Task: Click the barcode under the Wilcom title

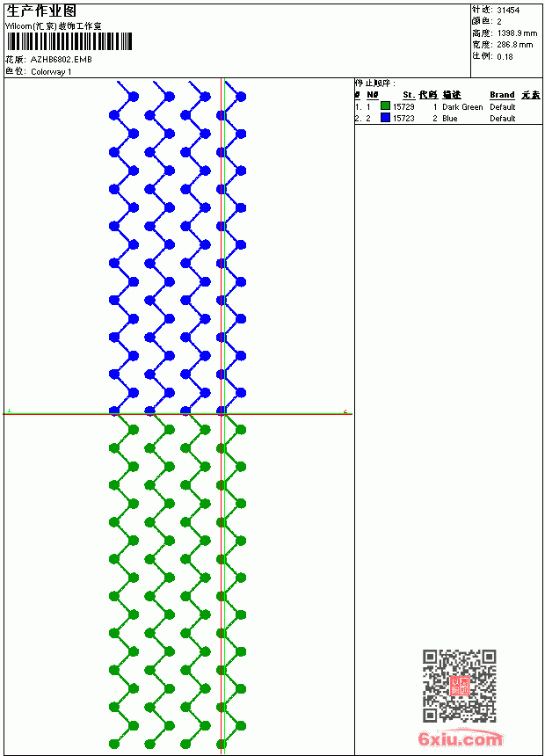Action: coord(69,41)
